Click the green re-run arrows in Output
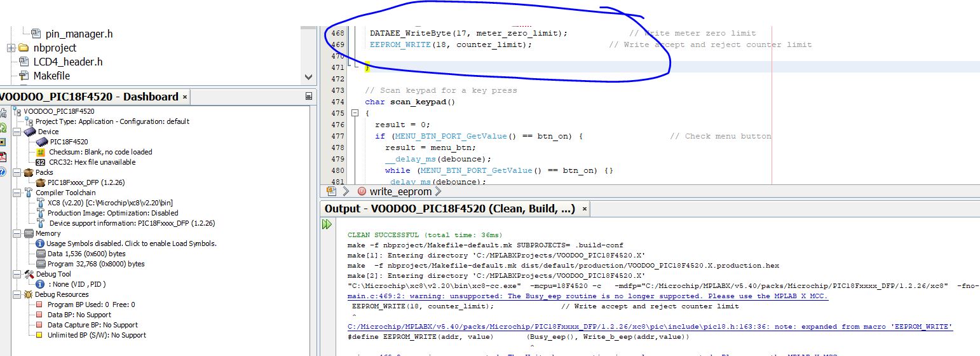The height and width of the screenshot is (356, 980). pos(327,224)
